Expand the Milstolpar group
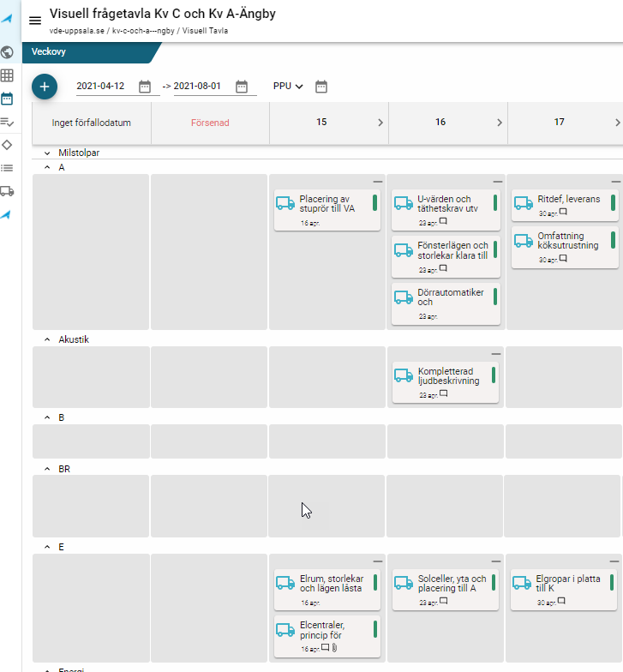Image resolution: width=623 pixels, height=672 pixels. click(47, 153)
